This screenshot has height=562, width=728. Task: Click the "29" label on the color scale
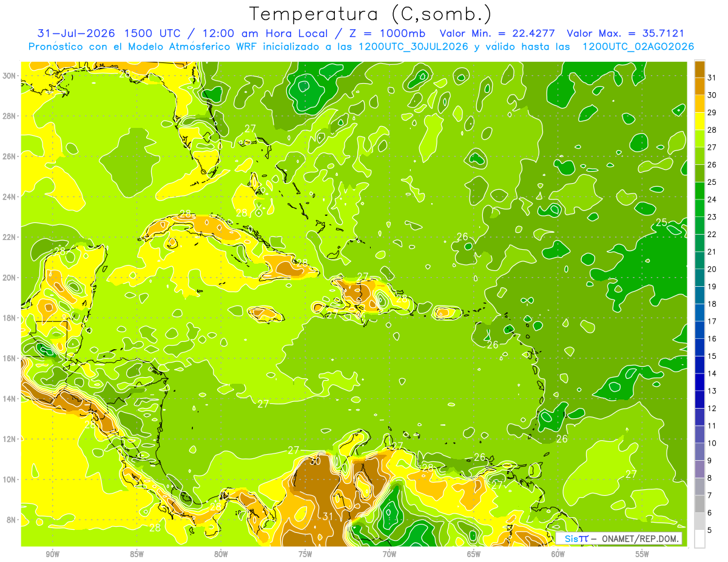tap(712, 112)
